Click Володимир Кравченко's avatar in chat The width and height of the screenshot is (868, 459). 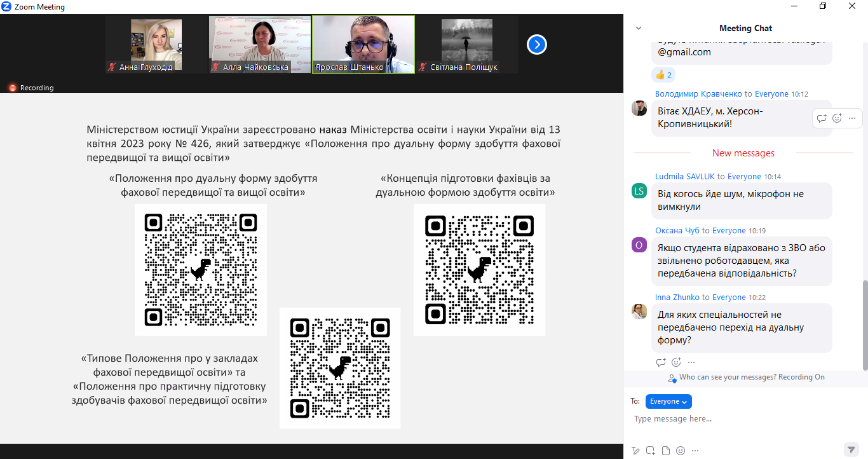tap(639, 107)
